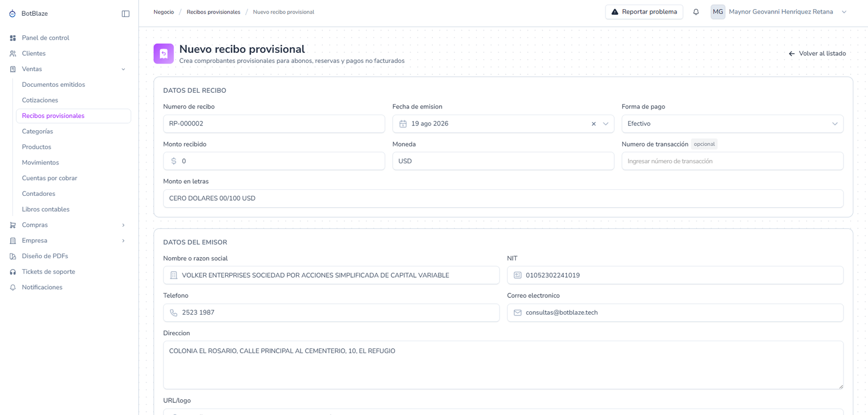Image resolution: width=868 pixels, height=415 pixels.
Task: Click the Clientes people icon
Action: [x=13, y=54]
